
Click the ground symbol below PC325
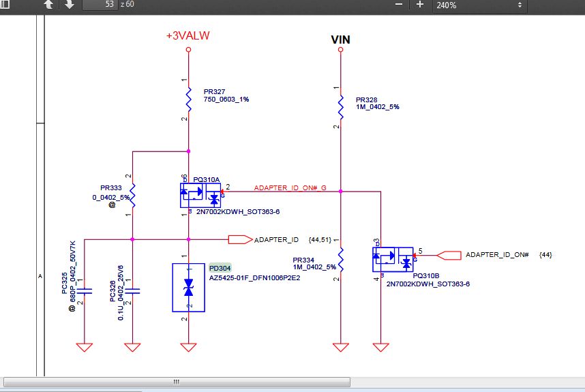tap(85, 347)
